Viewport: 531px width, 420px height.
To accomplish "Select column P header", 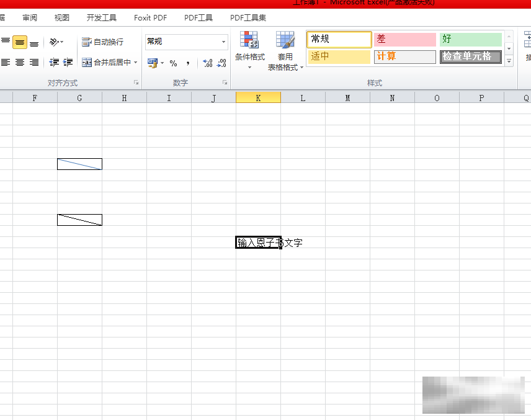I will [x=482, y=98].
